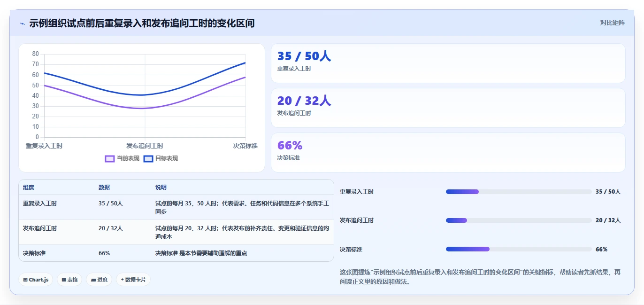Click progress row label 决策标准

coord(351,250)
